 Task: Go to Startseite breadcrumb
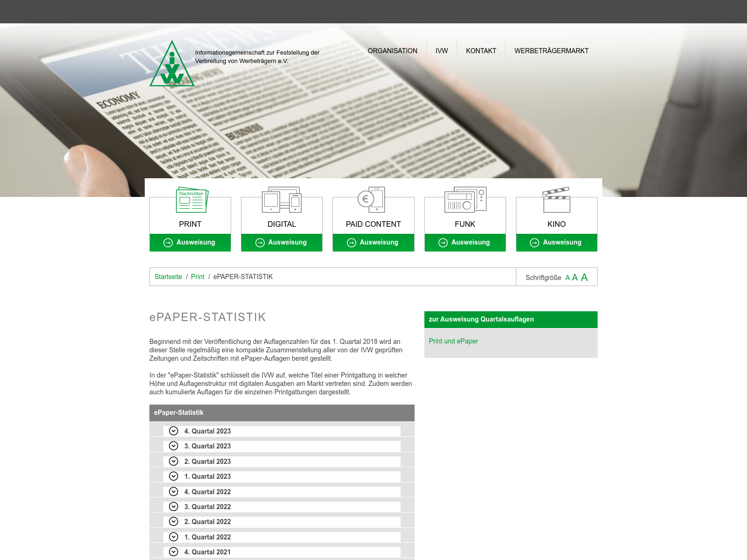pos(168,277)
